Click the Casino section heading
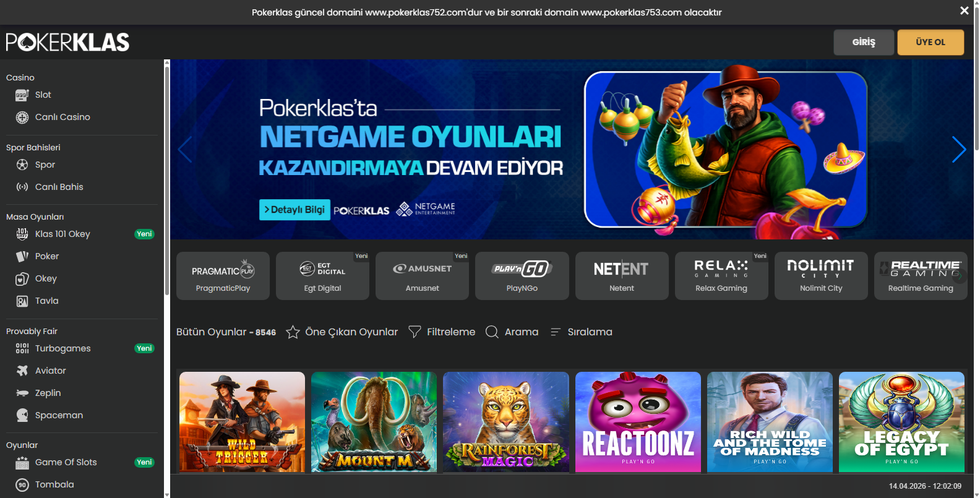 [20, 77]
